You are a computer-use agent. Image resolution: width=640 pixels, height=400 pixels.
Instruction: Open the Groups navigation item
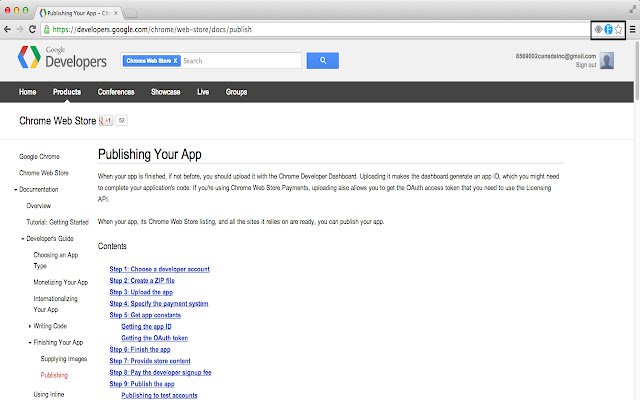[236, 92]
